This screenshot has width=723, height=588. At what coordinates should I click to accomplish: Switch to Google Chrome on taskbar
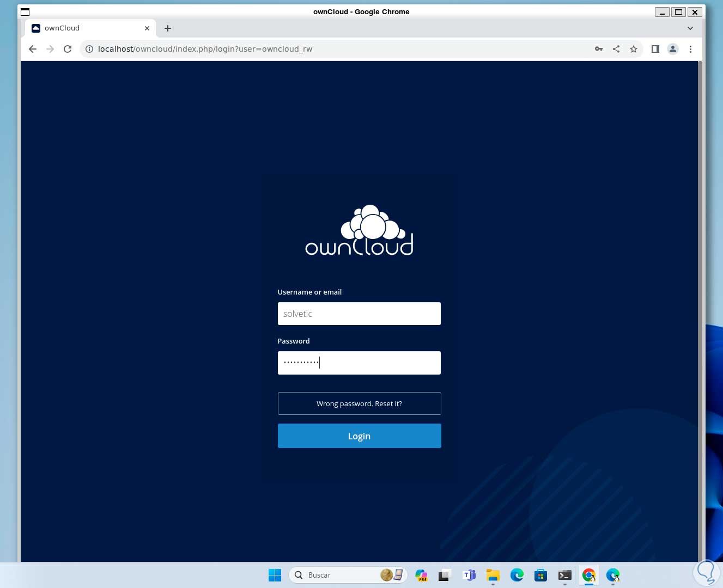[589, 575]
